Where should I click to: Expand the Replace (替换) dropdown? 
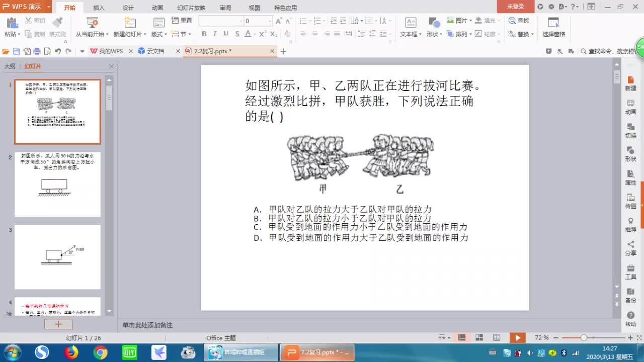(533, 34)
